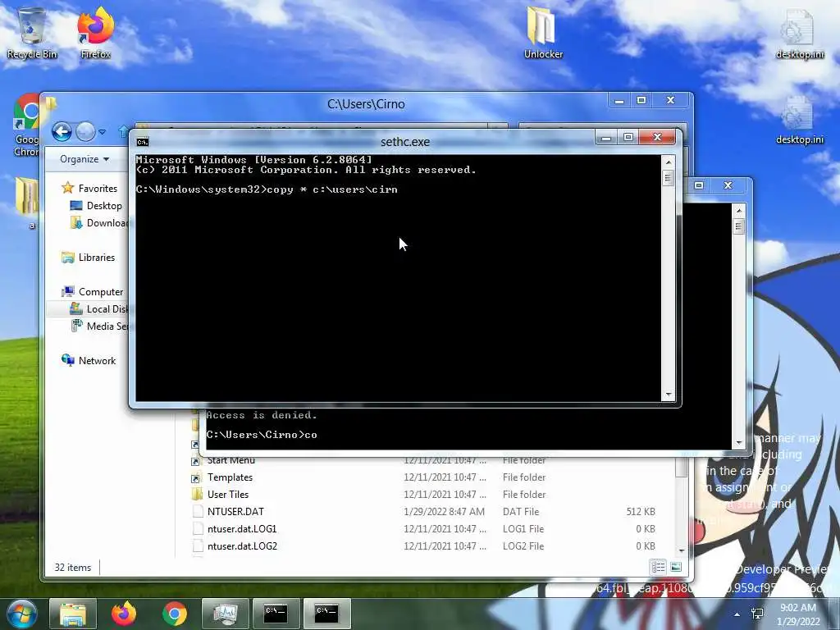The image size is (840, 630).
Task: Open the Organize dropdown menu
Action: 84,159
